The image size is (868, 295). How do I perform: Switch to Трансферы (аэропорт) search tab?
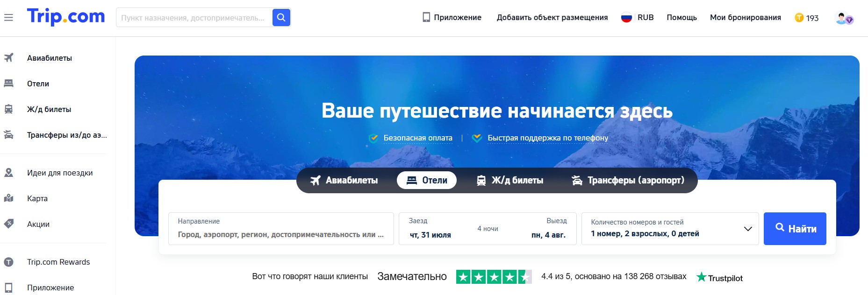pos(628,180)
